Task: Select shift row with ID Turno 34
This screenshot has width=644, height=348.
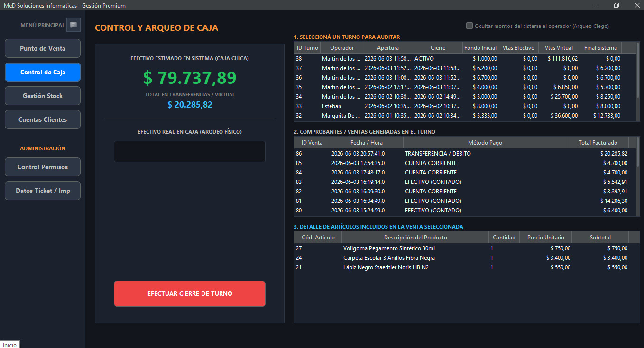Action: click(x=465, y=97)
